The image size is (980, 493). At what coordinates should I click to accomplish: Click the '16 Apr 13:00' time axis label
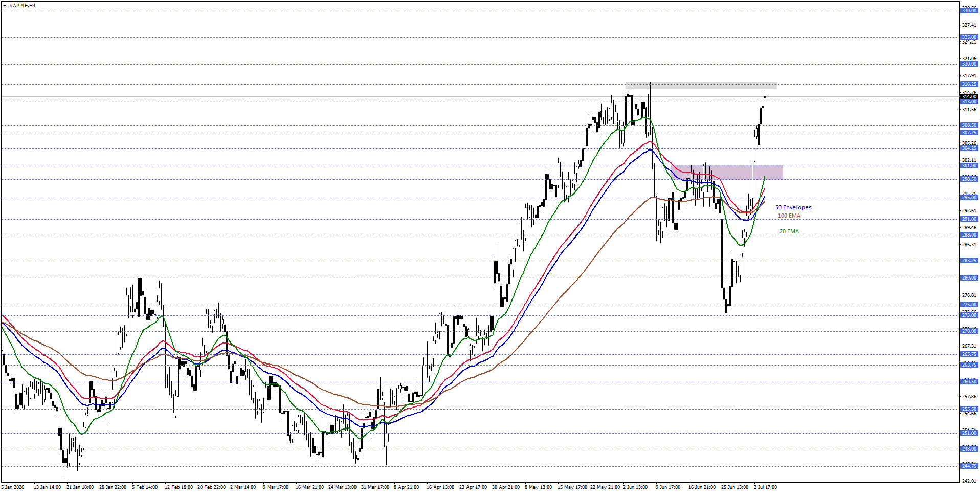(440, 487)
